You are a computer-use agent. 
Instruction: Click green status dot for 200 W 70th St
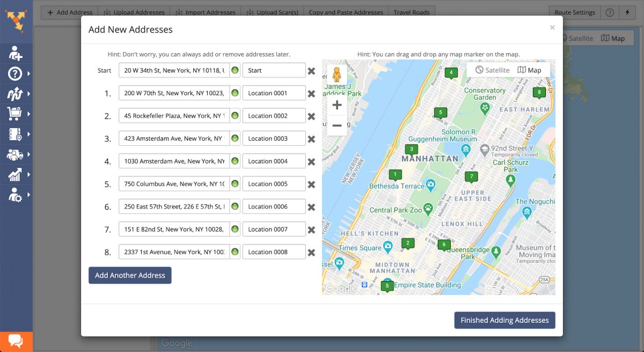(x=235, y=93)
